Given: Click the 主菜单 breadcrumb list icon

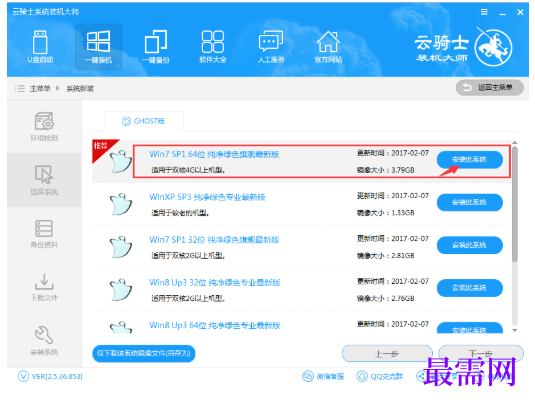Looking at the screenshot, I should pyautogui.click(x=20, y=88).
